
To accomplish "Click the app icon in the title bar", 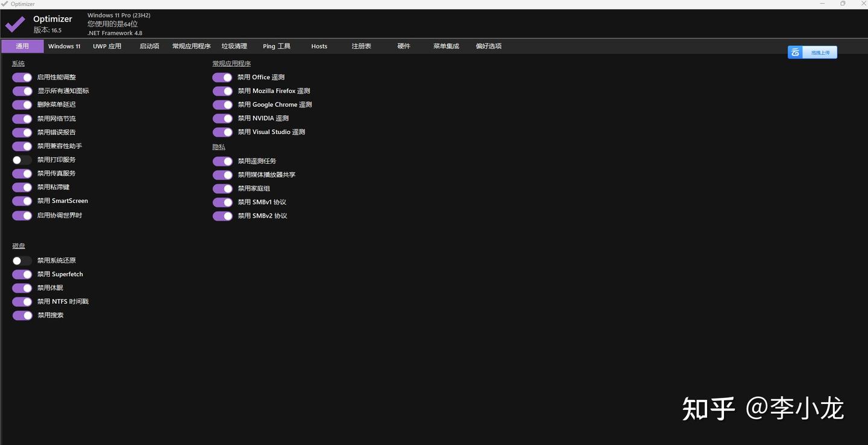I will (x=5, y=4).
